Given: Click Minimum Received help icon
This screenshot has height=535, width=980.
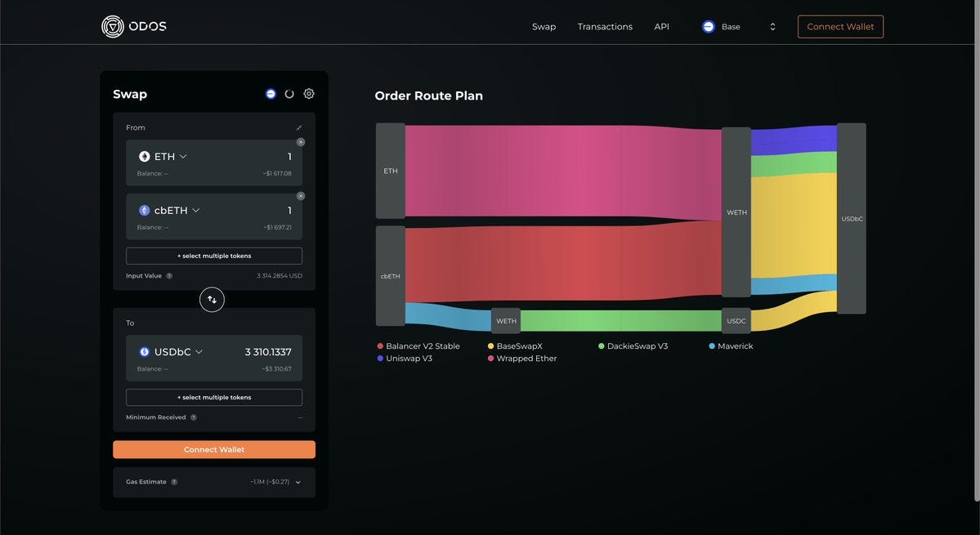Looking at the screenshot, I should pos(194,417).
